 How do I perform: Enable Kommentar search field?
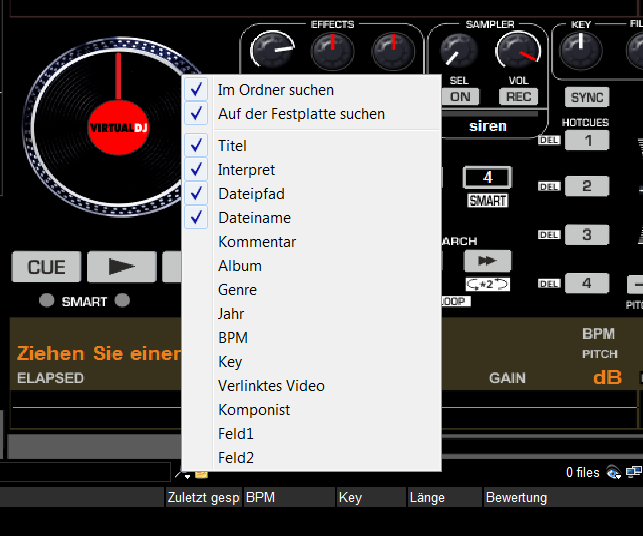point(311,242)
